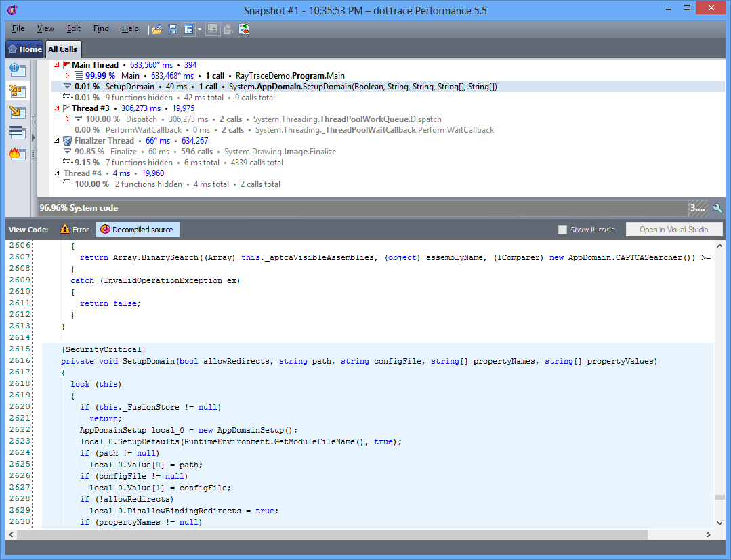Switch to the Home tab
This screenshot has width=731, height=560.
tap(24, 49)
